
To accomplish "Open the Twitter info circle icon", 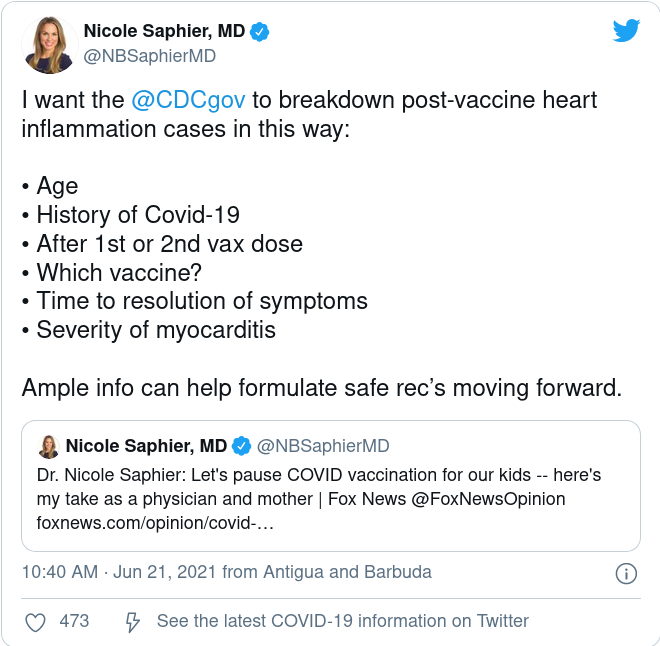I will pos(626,573).
